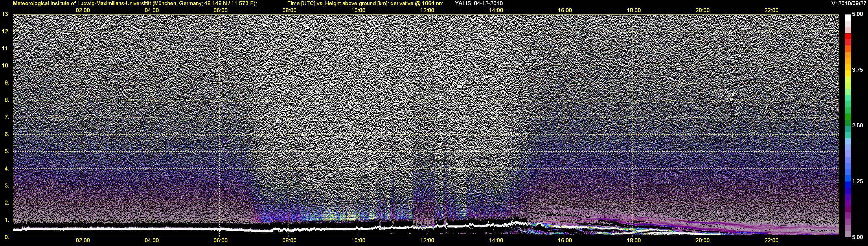This screenshot has width=868, height=246.
Task: Click the 08:00 label on the top axis
Action: [289, 10]
